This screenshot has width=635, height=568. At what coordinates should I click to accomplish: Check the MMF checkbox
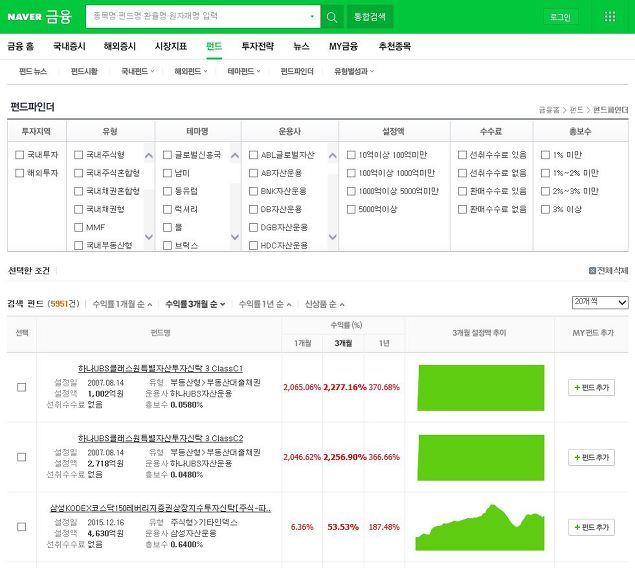[79, 227]
